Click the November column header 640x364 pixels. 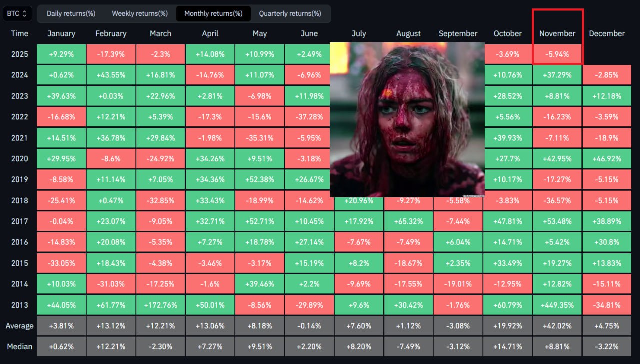557,33
